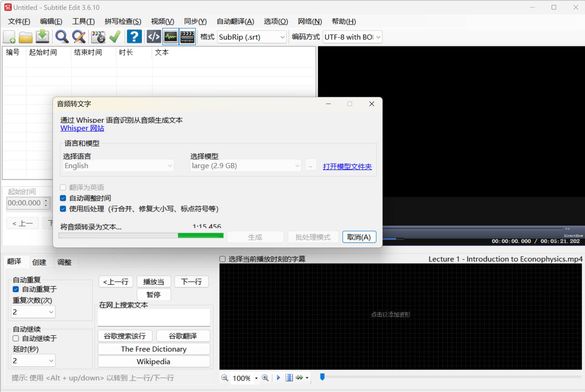Open visual sync with the clapperboard icon
Image resolution: width=585 pixels, height=392 pixels.
tap(98, 37)
